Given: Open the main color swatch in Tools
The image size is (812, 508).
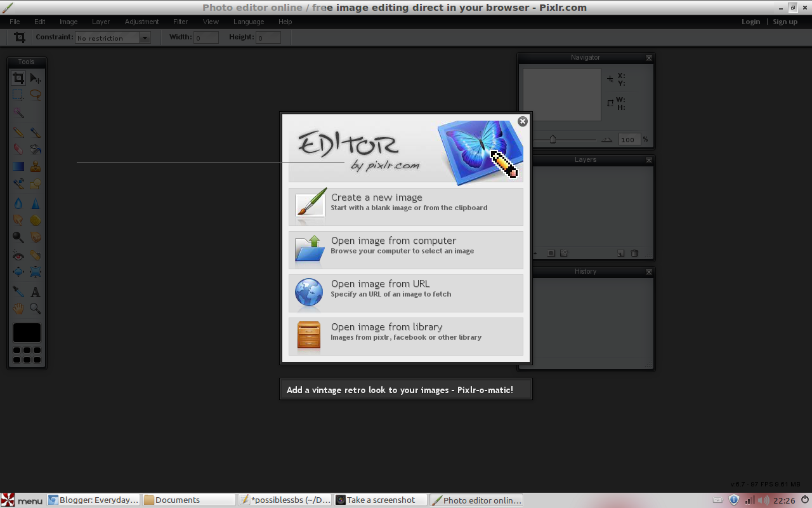Looking at the screenshot, I should point(27,333).
